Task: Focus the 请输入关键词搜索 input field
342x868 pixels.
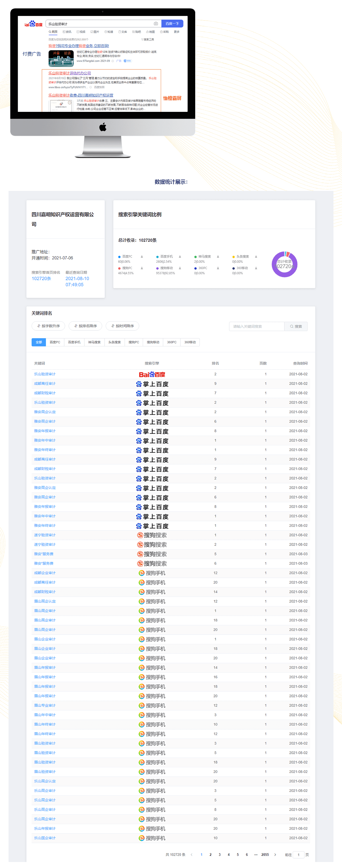Action: (x=257, y=326)
